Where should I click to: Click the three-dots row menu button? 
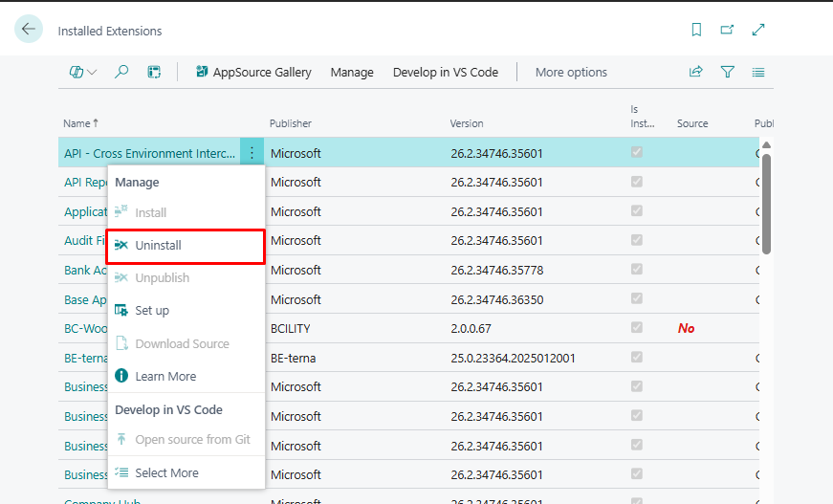coord(252,153)
